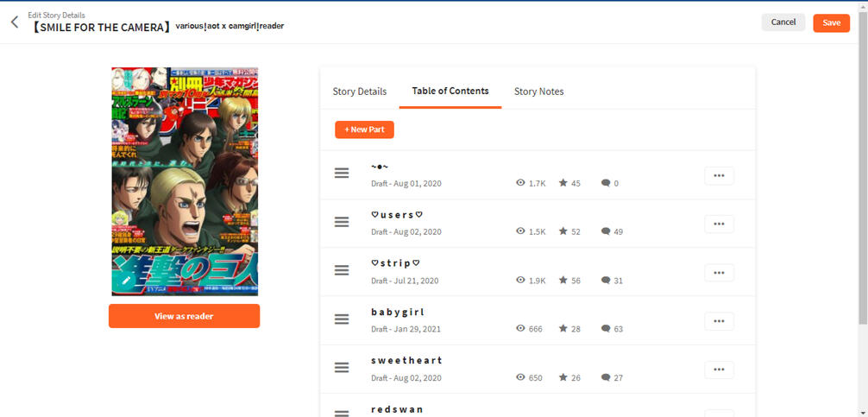Image resolution: width=868 pixels, height=417 pixels.
Task: Add a chapter with + New Part
Action: pos(364,130)
